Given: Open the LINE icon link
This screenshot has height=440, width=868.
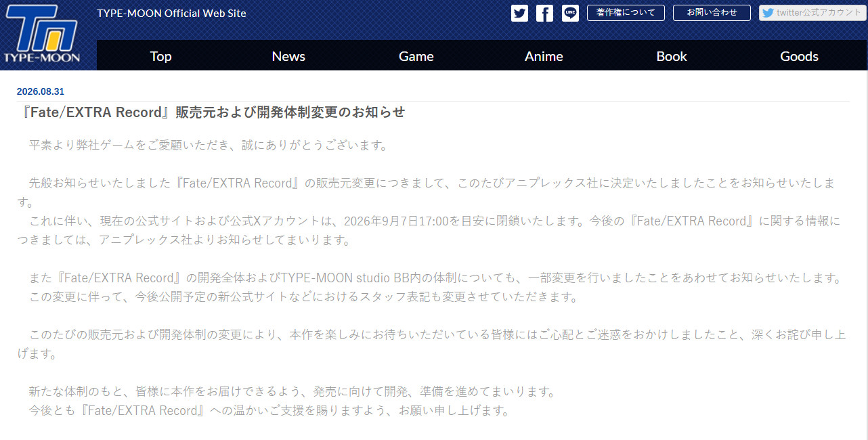Looking at the screenshot, I should [x=570, y=13].
